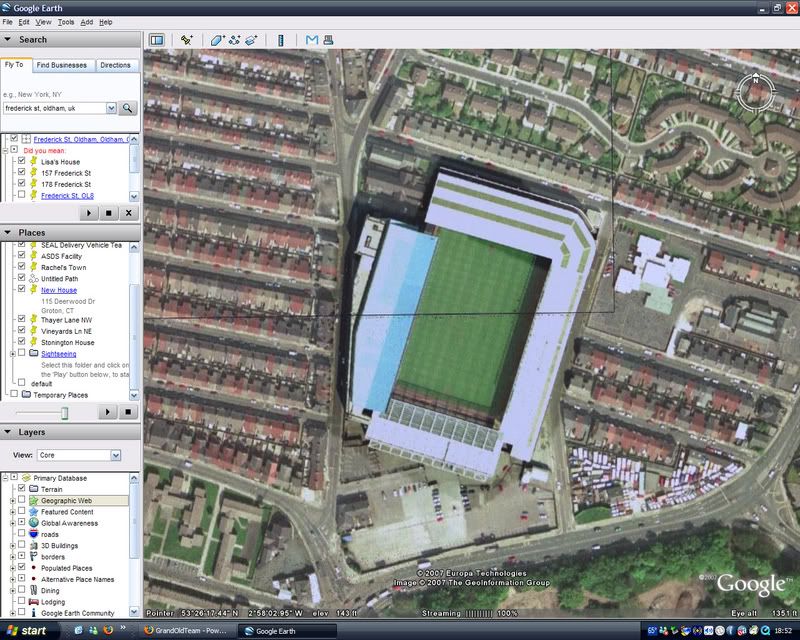Collapse the Places panel triangle
Image resolution: width=800 pixels, height=640 pixels.
pos(8,232)
